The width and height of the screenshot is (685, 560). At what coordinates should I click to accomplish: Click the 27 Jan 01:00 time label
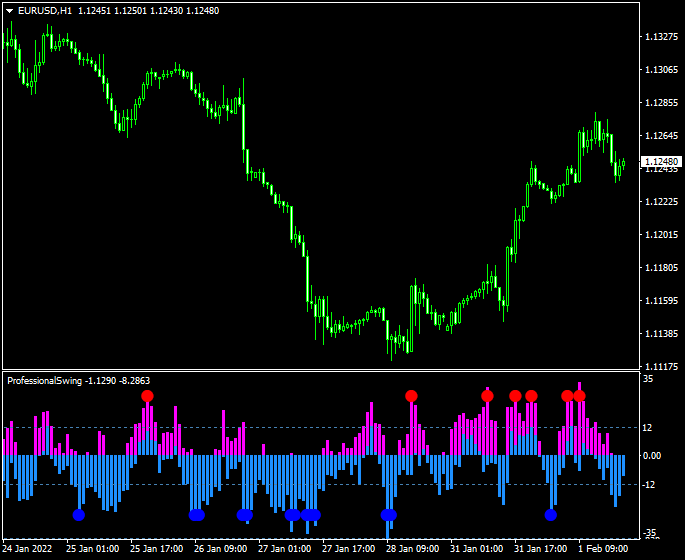[284, 549]
